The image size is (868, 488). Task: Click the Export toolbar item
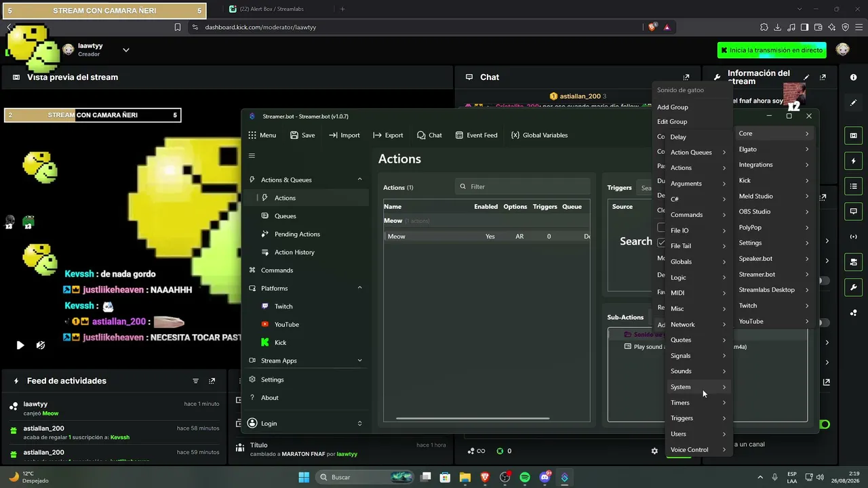tap(388, 135)
